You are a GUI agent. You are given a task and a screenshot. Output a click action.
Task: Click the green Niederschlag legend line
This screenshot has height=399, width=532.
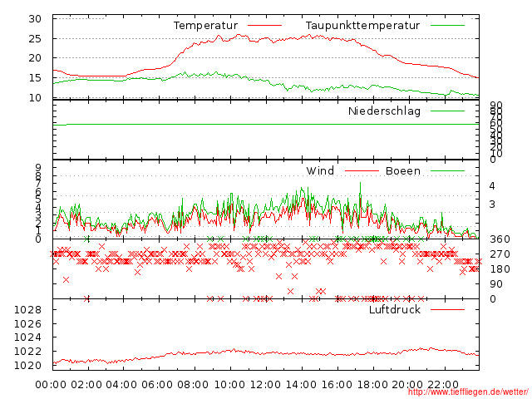point(447,111)
